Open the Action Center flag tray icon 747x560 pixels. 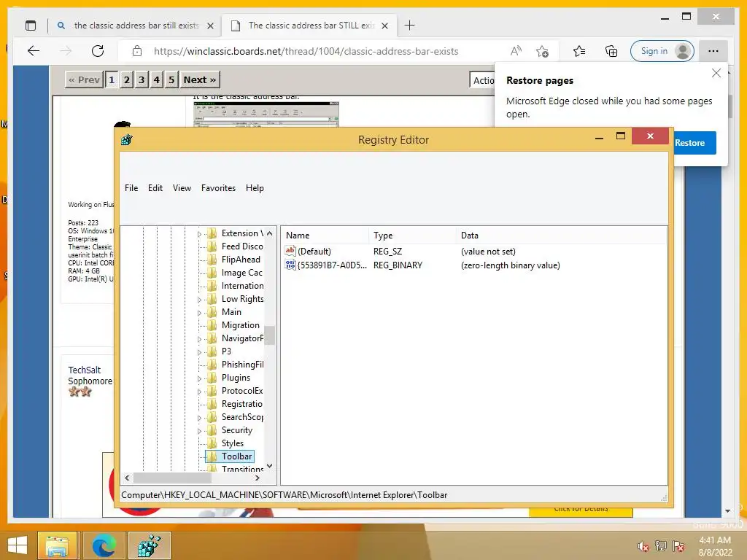pyautogui.click(x=678, y=545)
